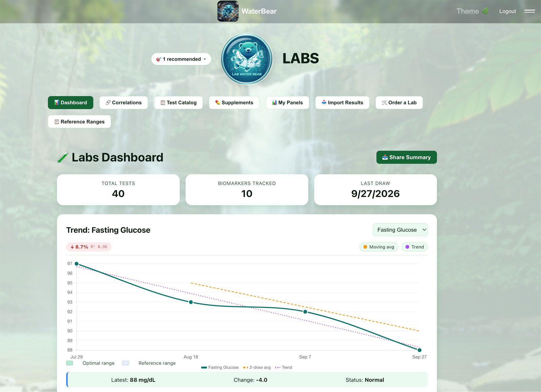This screenshot has width=541, height=392.
Task: Click the Total Tests card showing 40
Action: [118, 190]
